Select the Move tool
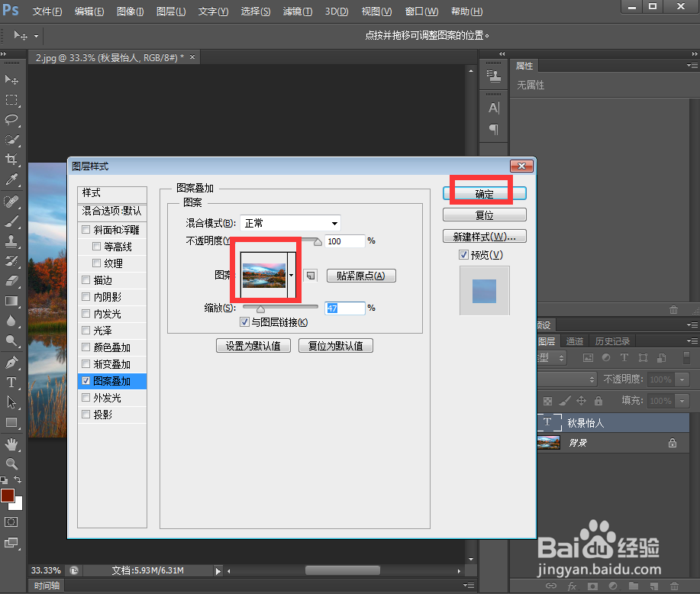Image resolution: width=700 pixels, height=594 pixels. click(x=11, y=80)
